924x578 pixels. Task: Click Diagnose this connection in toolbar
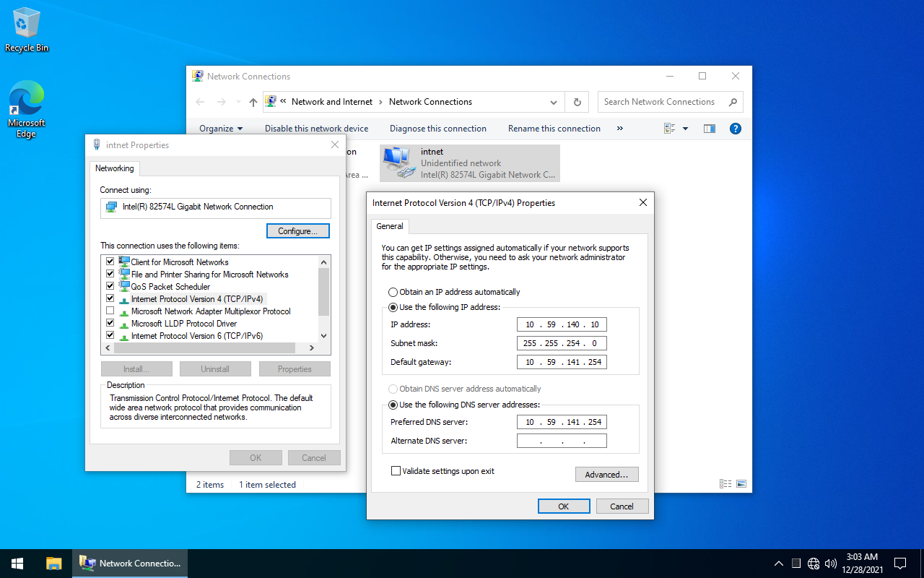coord(437,129)
